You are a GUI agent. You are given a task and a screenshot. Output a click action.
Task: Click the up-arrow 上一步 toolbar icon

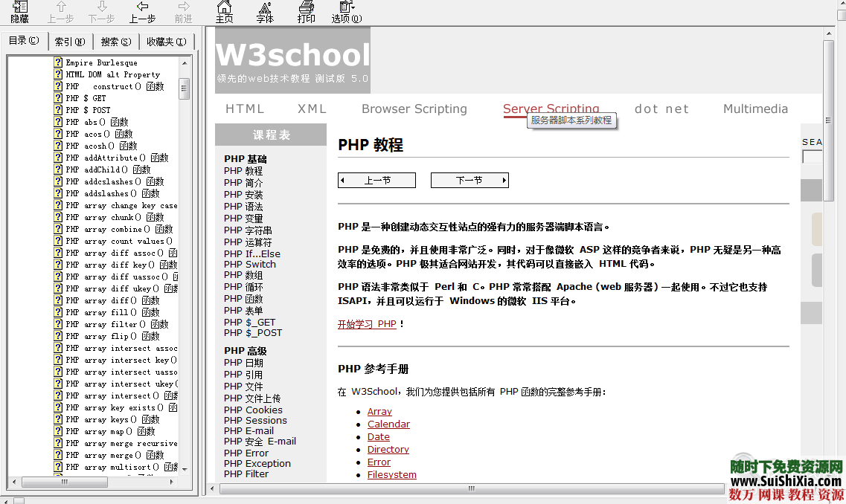pos(60,11)
